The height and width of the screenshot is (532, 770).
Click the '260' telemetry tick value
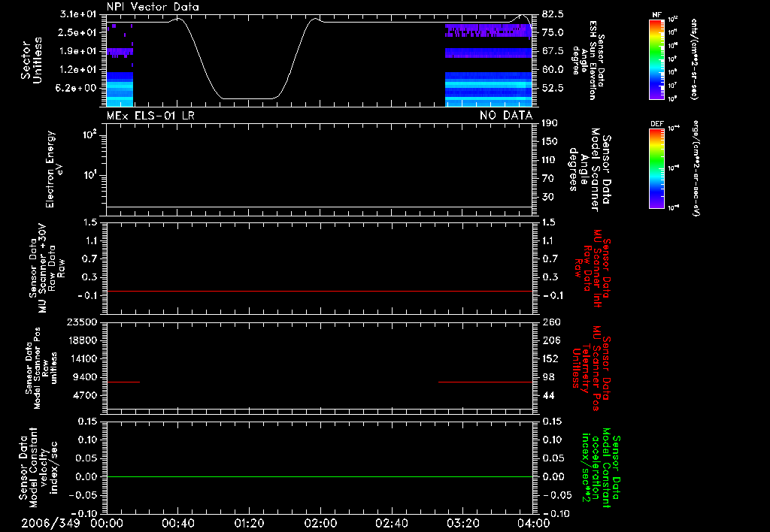pos(551,322)
